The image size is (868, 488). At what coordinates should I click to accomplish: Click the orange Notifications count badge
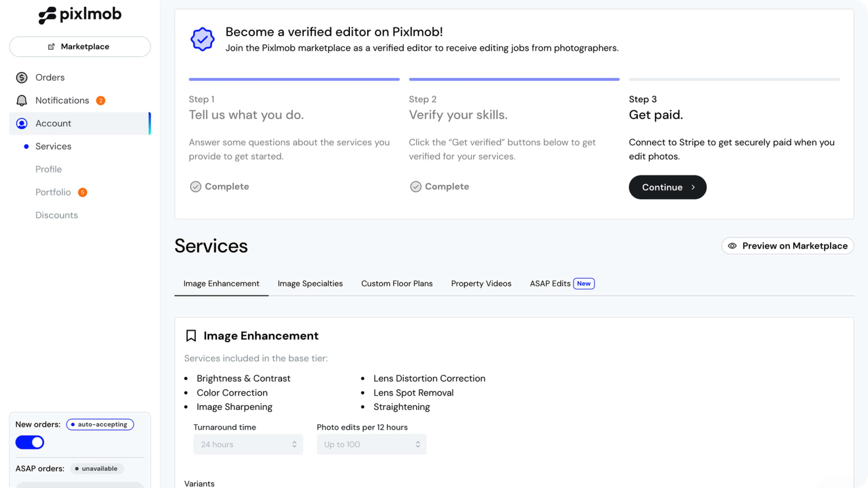coord(100,100)
